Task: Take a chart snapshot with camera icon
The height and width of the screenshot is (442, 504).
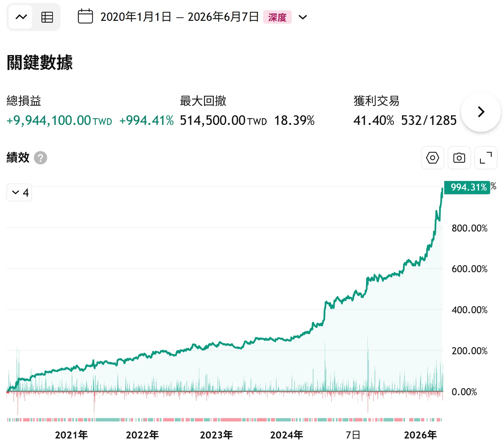Action: coord(459,158)
